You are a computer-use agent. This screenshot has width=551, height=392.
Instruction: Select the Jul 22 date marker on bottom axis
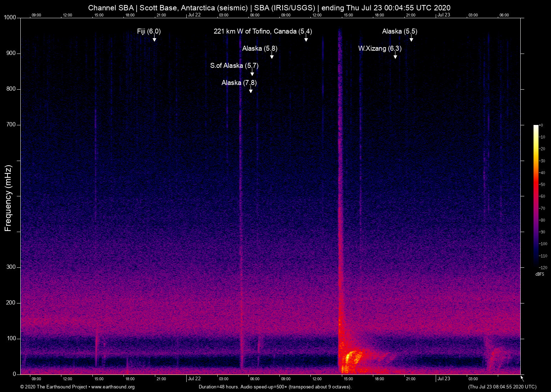194,378
